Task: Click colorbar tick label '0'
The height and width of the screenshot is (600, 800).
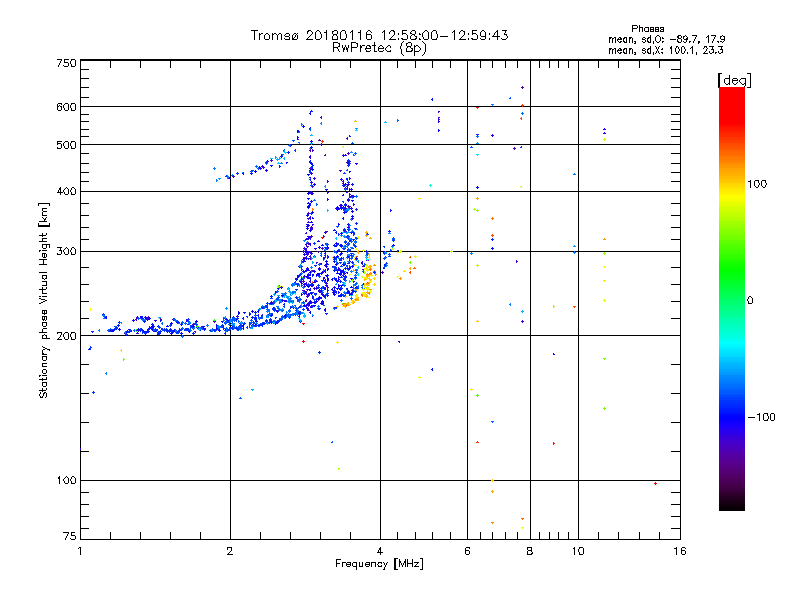Action: click(x=750, y=301)
